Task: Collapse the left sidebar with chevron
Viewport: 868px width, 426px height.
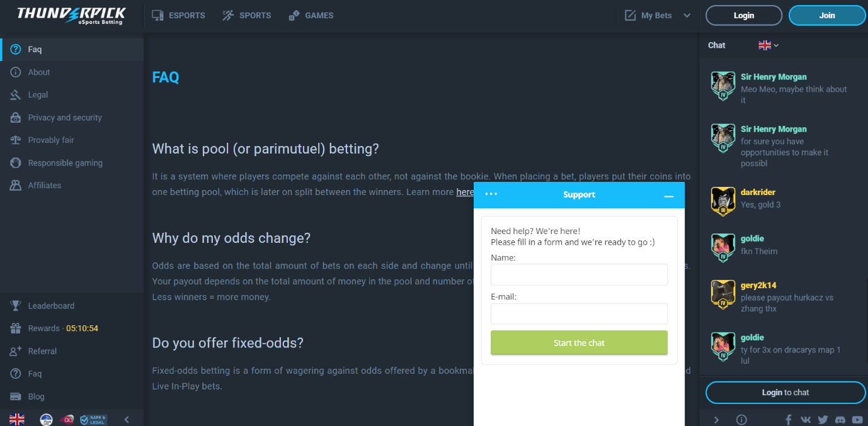Action: click(127, 419)
